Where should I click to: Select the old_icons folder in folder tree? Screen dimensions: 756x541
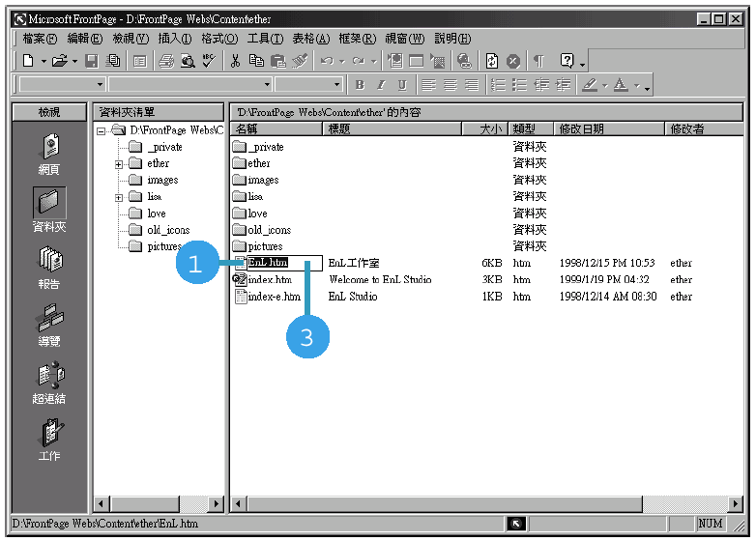pos(168,230)
